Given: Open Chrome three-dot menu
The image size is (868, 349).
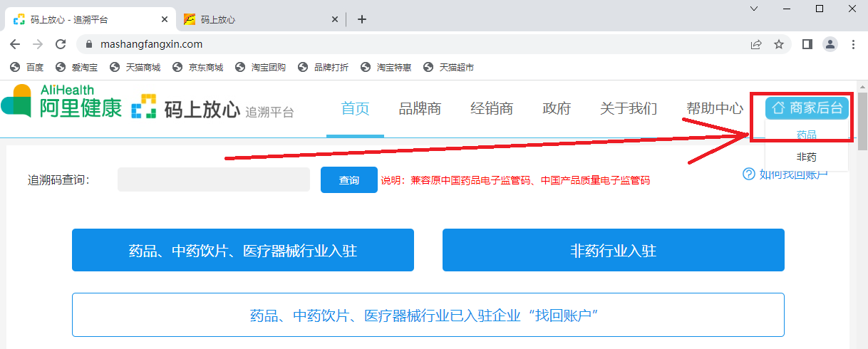Looking at the screenshot, I should [853, 44].
